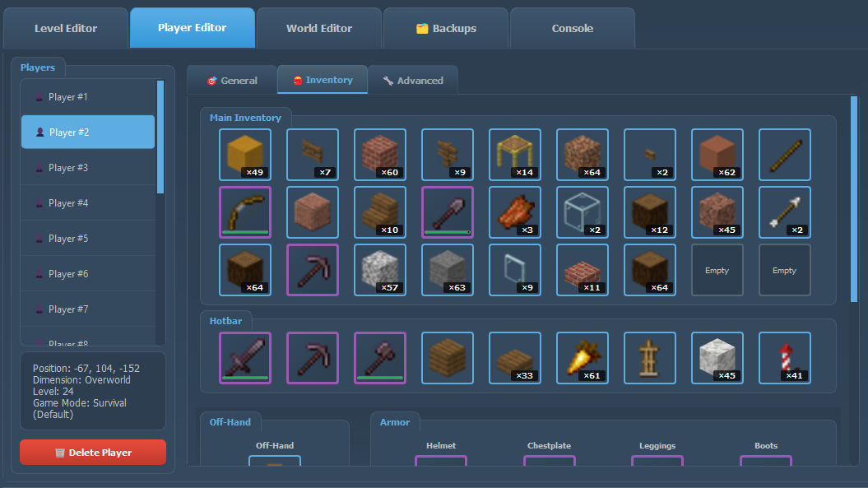Select the bow in main inventory
This screenshot has height=488, width=868.
point(245,212)
